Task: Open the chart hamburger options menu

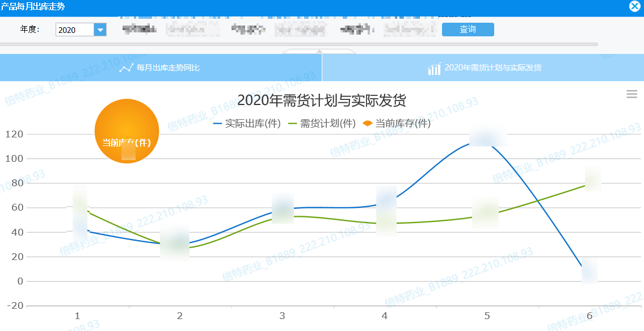Action: pyautogui.click(x=632, y=93)
